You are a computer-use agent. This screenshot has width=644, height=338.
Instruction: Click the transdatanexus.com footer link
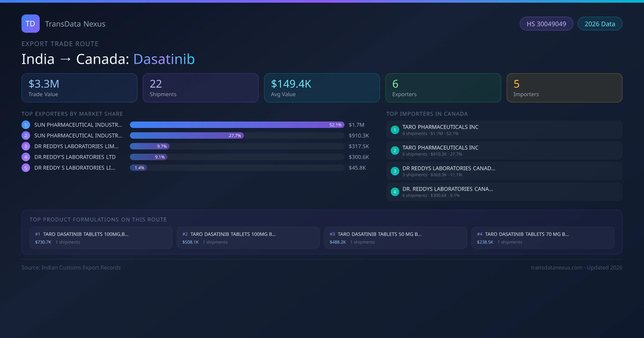[x=557, y=267]
